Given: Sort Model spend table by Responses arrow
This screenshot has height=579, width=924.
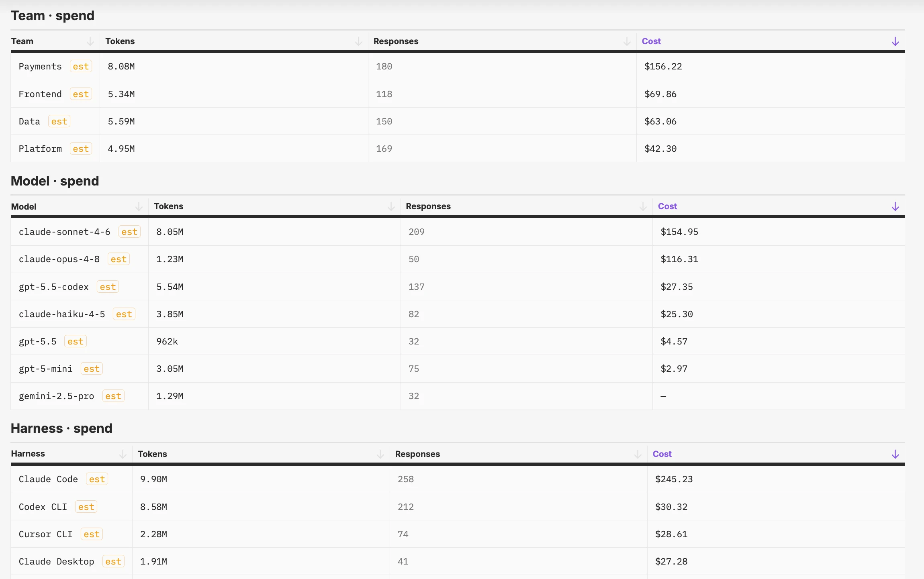Looking at the screenshot, I should point(643,206).
